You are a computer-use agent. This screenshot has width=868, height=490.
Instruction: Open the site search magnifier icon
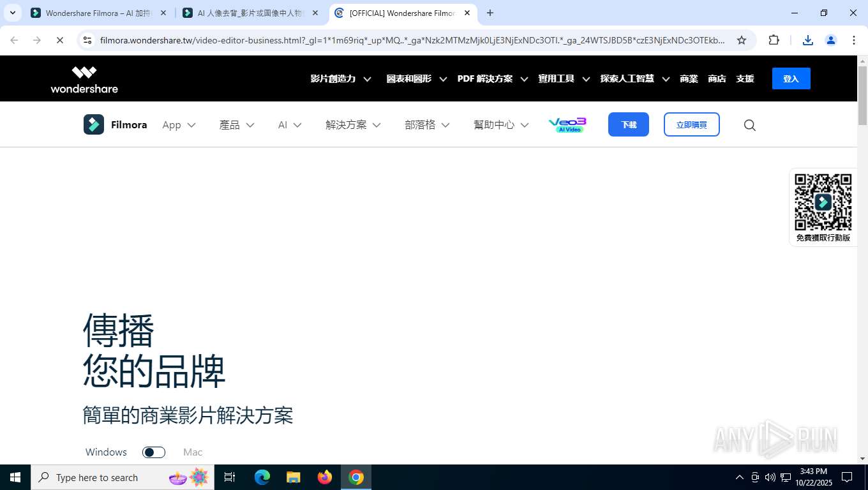pos(750,125)
